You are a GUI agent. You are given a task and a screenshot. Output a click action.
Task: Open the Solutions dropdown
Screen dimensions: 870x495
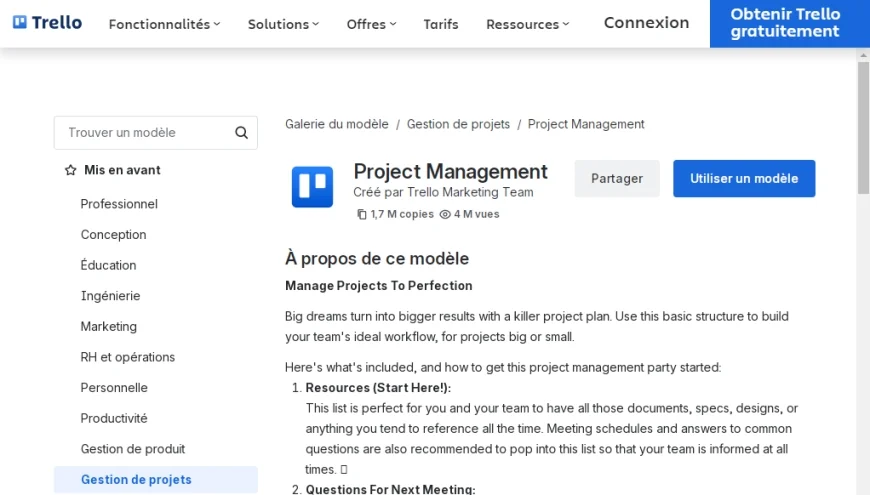pos(283,24)
